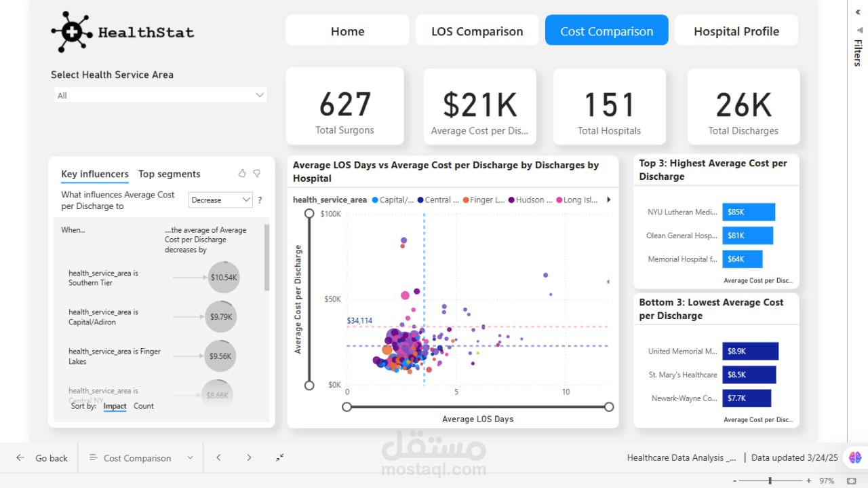
Task: Click the Healthcare Data Analysis title
Action: (682, 458)
